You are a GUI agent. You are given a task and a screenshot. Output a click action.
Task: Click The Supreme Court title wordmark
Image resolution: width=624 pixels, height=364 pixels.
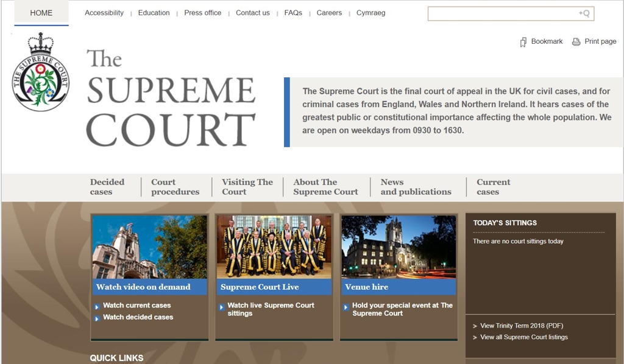click(x=171, y=98)
